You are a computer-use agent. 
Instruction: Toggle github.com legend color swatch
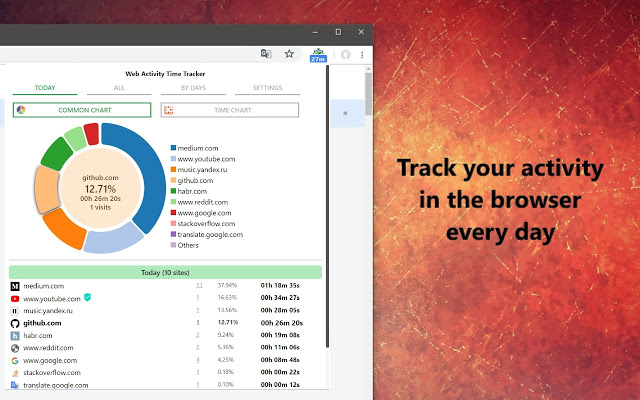click(x=173, y=180)
